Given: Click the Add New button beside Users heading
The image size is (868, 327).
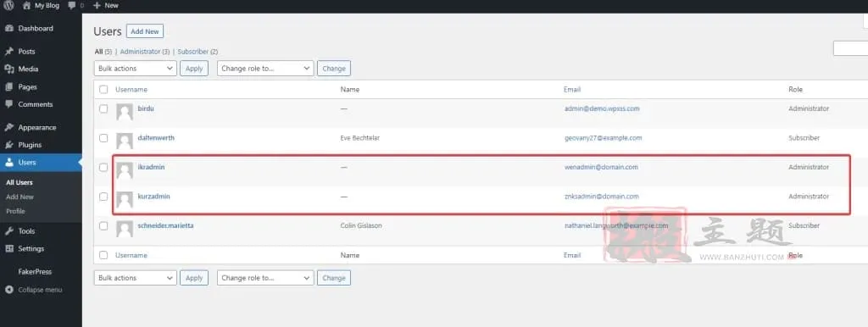Looking at the screenshot, I should (145, 31).
